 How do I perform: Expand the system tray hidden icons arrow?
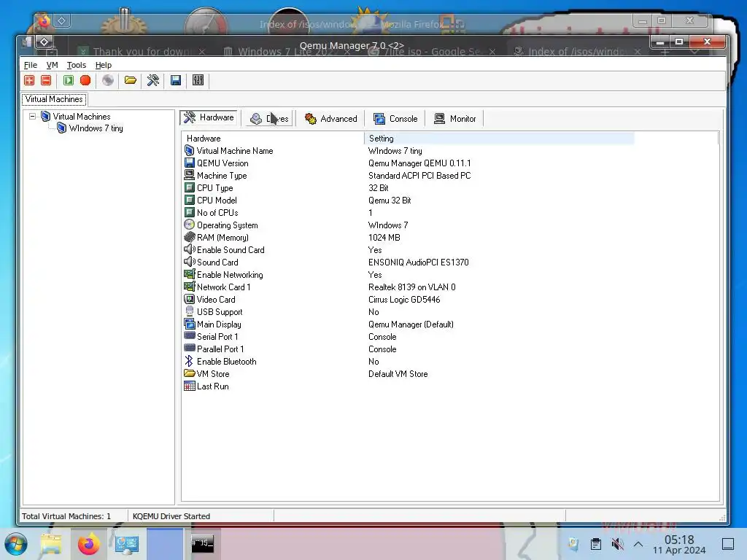[638, 544]
